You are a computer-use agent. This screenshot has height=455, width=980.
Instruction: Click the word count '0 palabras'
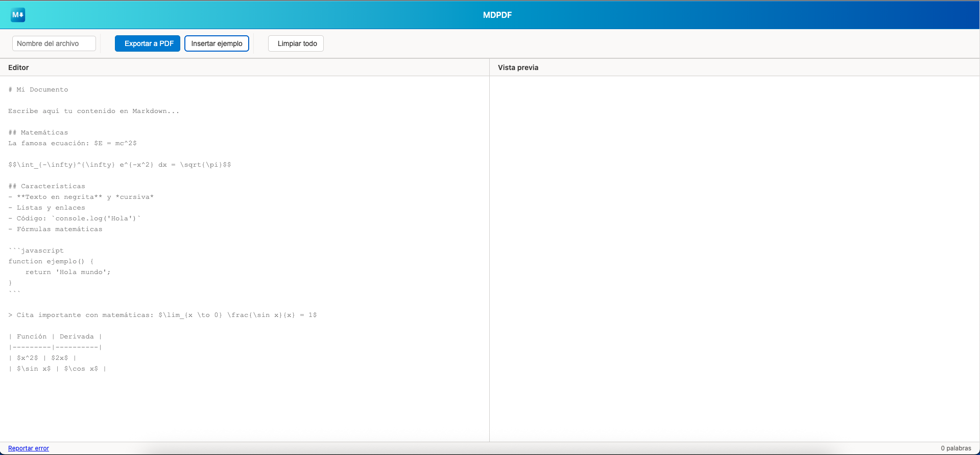955,448
